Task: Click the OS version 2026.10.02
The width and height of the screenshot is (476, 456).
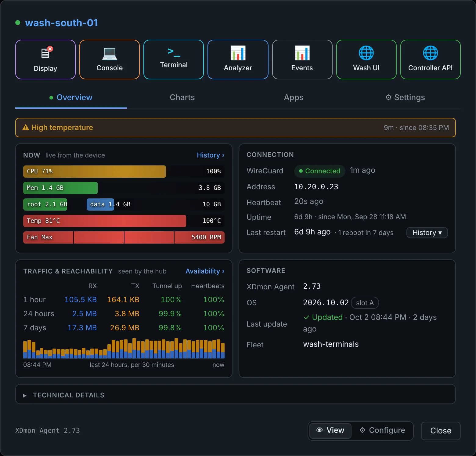Action: click(326, 302)
